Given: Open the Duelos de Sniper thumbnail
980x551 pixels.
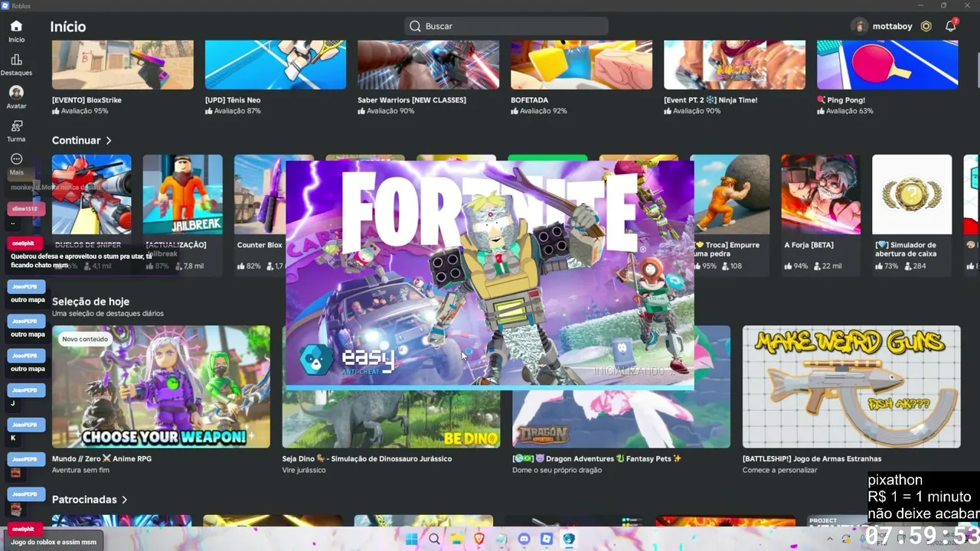Looking at the screenshot, I should [91, 194].
